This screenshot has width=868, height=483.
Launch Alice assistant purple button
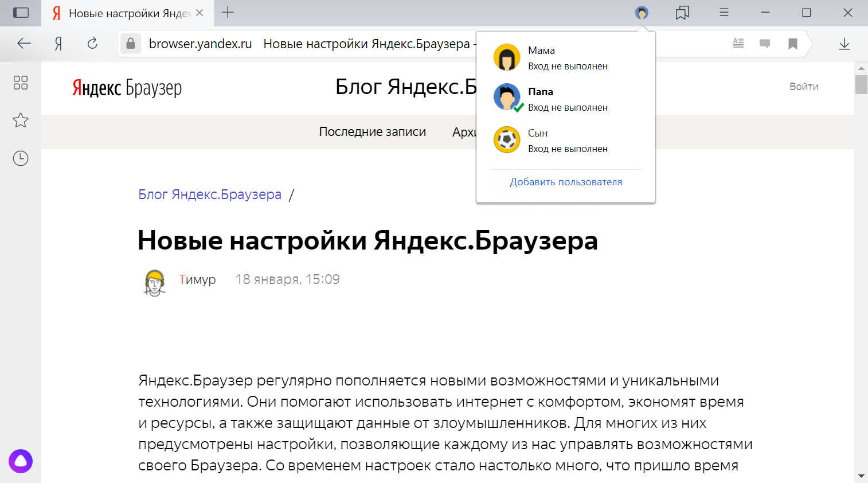pyautogui.click(x=21, y=461)
